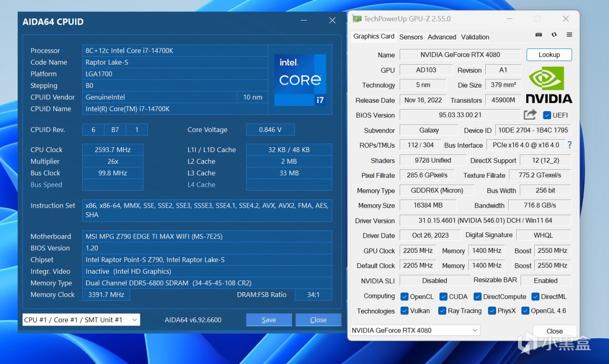Viewport: 609px width, 364px height.
Task: Click Save in AIDA64 CPUID
Action: [x=269, y=320]
